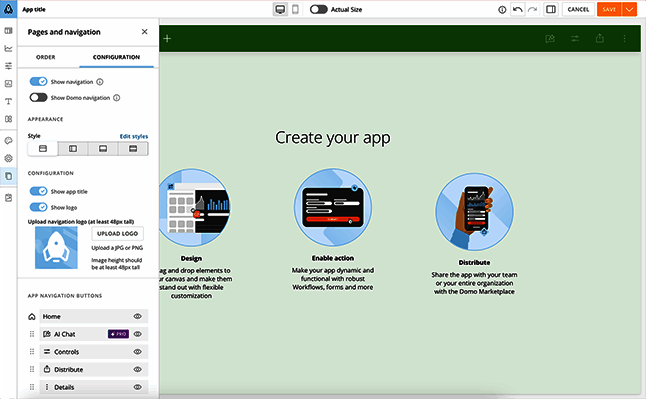Select the rocket logo thumbnail
The height and width of the screenshot is (399, 646).
(x=56, y=248)
